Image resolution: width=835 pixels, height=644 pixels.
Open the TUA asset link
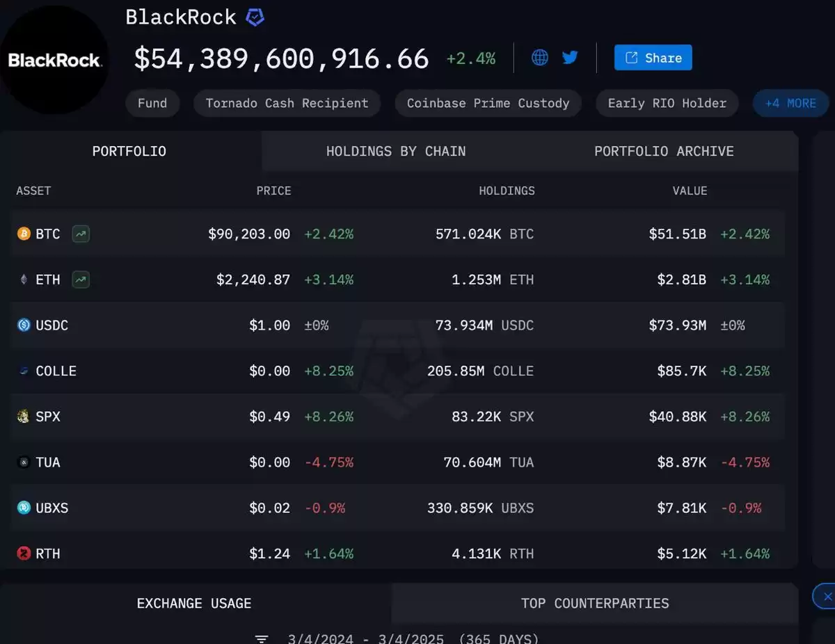48,462
